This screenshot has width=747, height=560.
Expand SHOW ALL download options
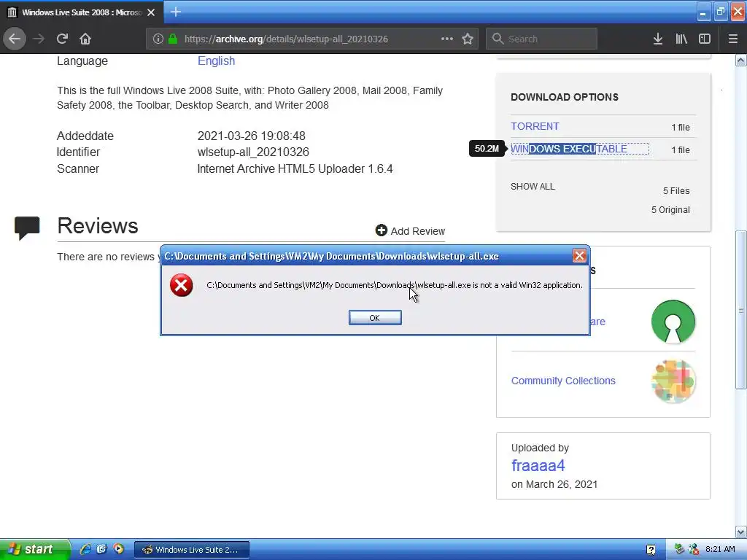pos(533,186)
